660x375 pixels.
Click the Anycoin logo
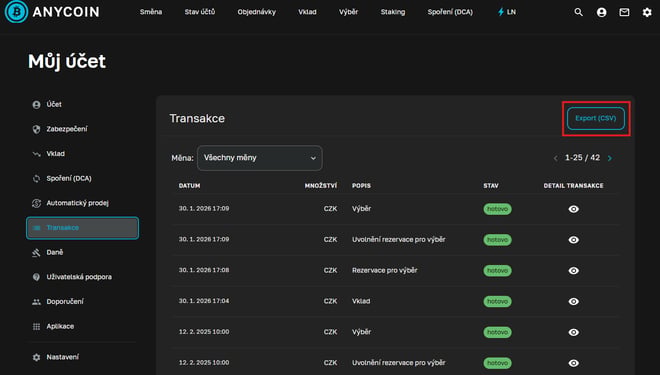pyautogui.click(x=52, y=12)
